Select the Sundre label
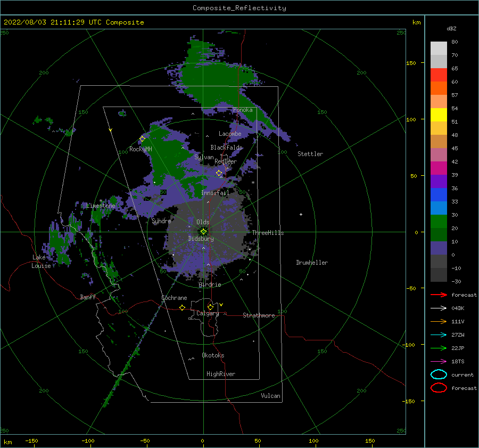 [161, 221]
